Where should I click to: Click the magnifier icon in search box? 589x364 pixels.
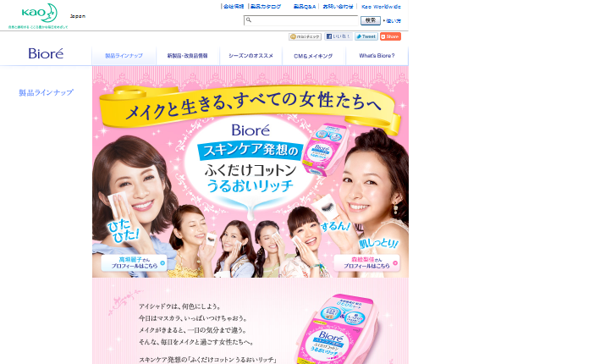pyautogui.click(x=249, y=20)
